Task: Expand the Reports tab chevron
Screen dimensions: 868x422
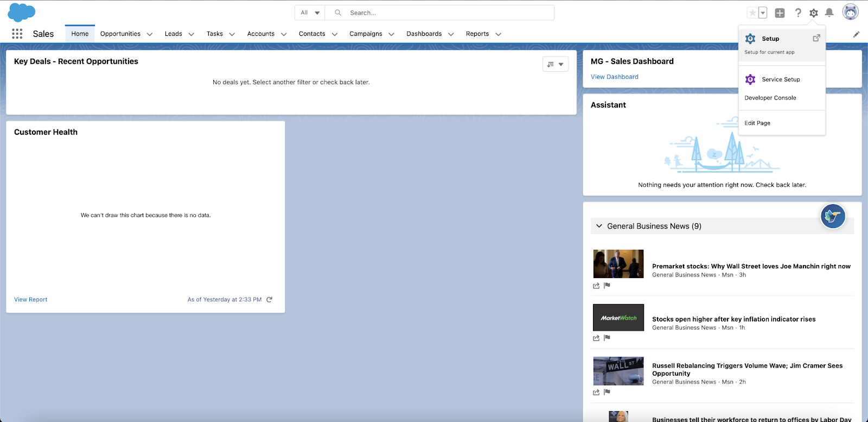Action: 498,34
